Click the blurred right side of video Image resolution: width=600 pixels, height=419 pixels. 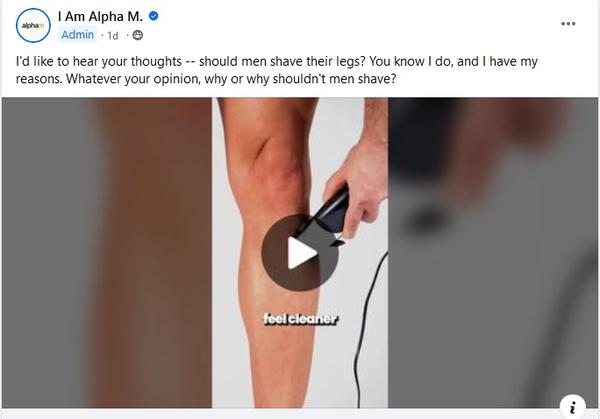(x=493, y=253)
